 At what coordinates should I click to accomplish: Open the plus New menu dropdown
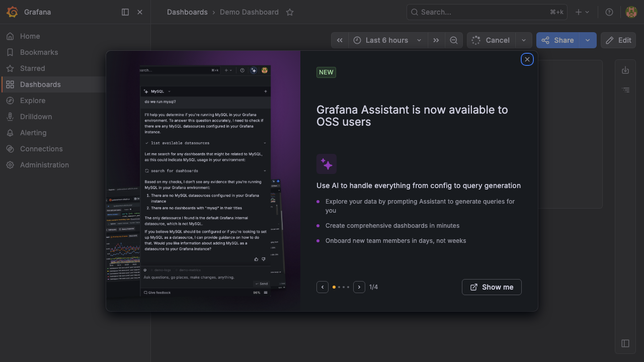coord(582,12)
